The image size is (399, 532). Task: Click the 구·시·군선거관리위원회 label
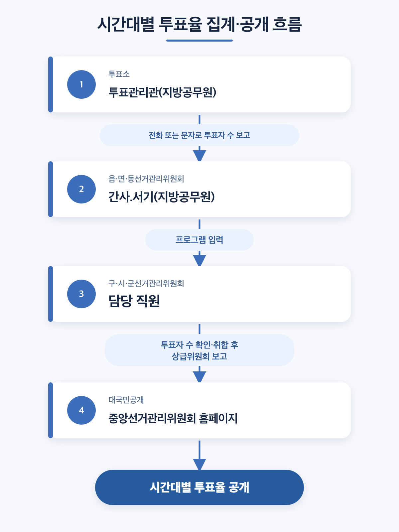pyautogui.click(x=146, y=284)
